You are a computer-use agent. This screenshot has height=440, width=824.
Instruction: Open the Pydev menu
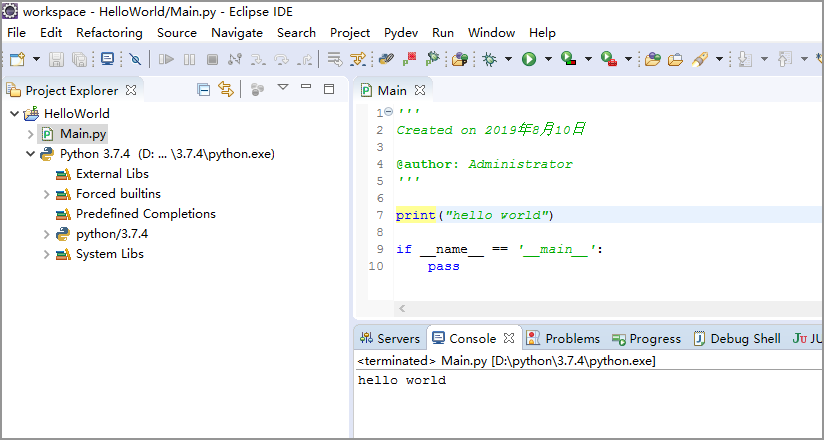401,33
